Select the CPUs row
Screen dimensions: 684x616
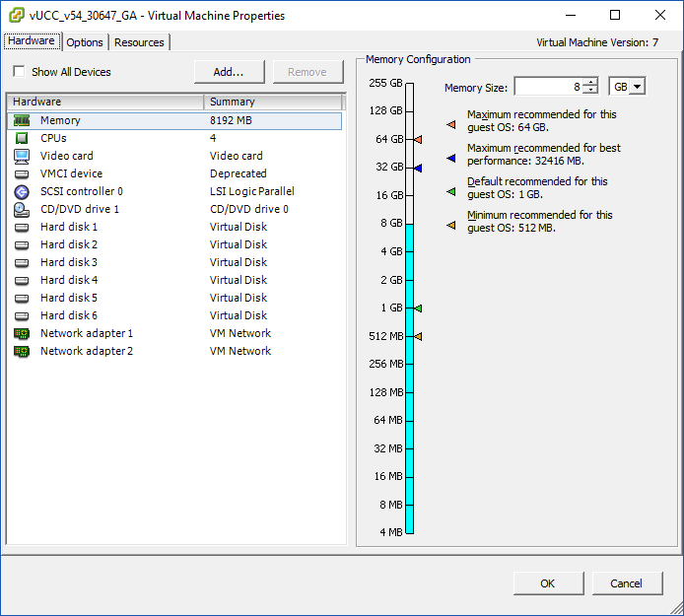coord(174,138)
